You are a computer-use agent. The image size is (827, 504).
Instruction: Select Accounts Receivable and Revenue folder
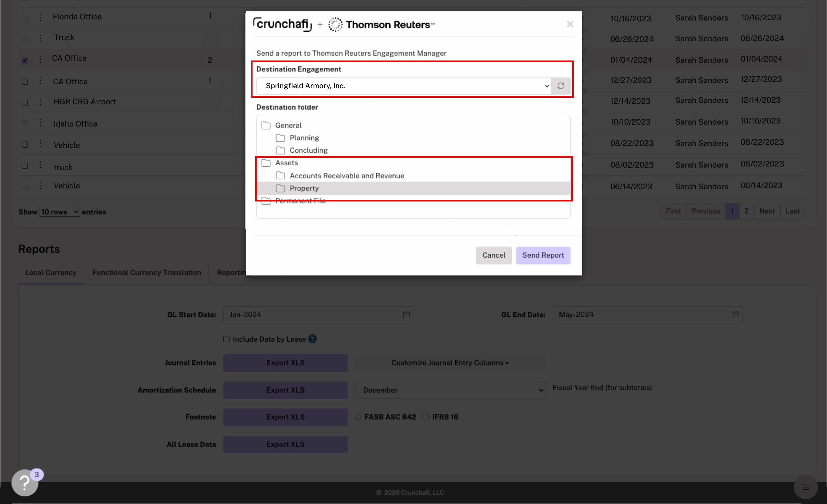coord(347,176)
